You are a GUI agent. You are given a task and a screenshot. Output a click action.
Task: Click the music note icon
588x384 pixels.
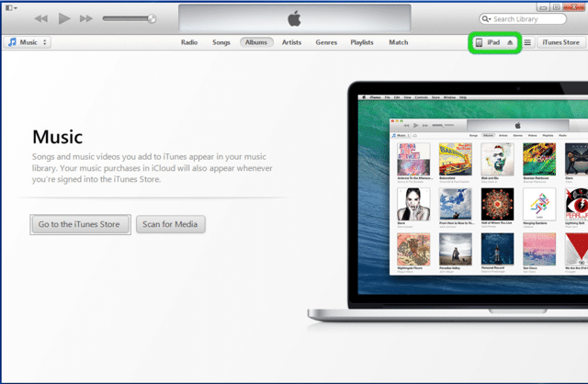point(12,42)
